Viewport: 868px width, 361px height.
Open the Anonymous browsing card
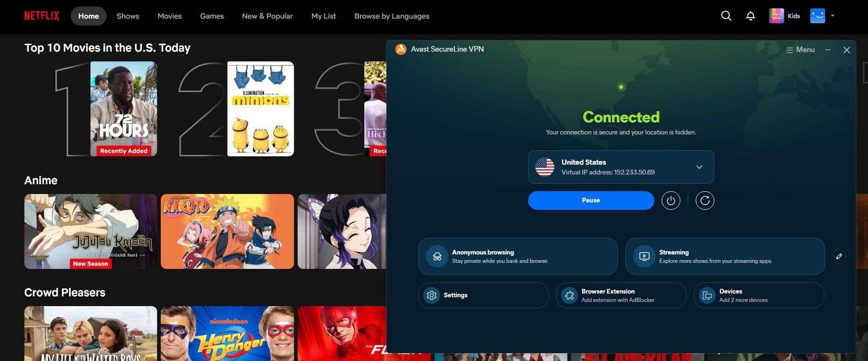click(x=518, y=256)
